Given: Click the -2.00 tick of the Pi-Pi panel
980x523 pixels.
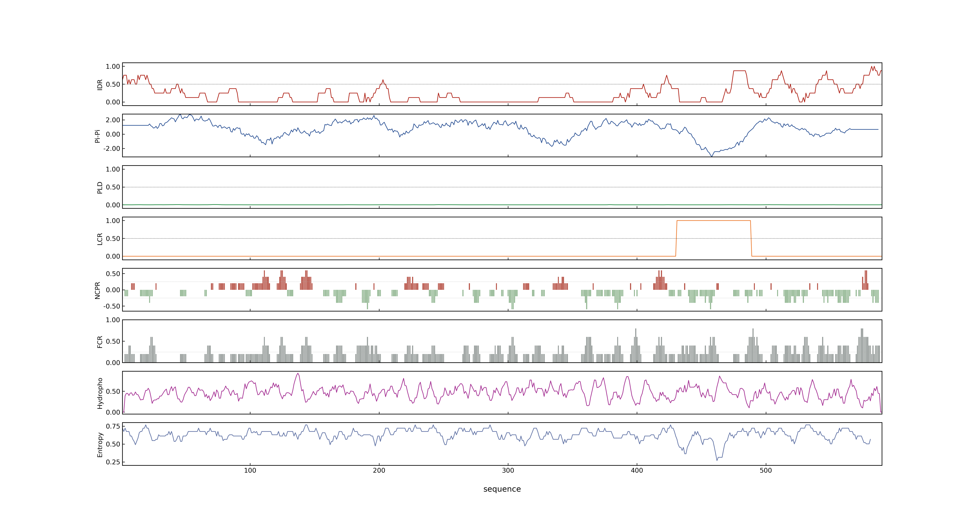Looking at the screenshot, I should 111,148.
